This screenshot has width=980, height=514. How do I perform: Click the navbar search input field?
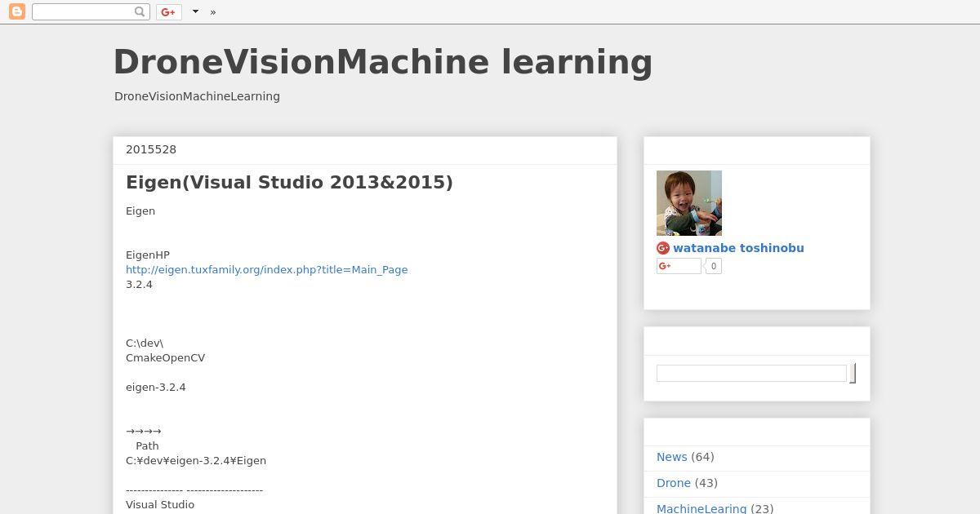[x=83, y=11]
